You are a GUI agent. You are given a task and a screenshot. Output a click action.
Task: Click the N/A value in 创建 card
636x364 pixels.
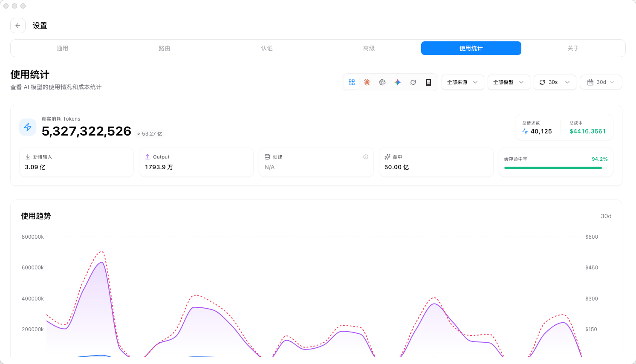pos(270,167)
